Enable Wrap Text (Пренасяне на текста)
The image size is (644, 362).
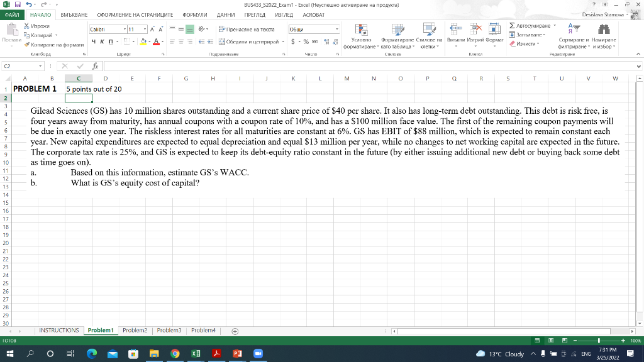tap(222, 30)
